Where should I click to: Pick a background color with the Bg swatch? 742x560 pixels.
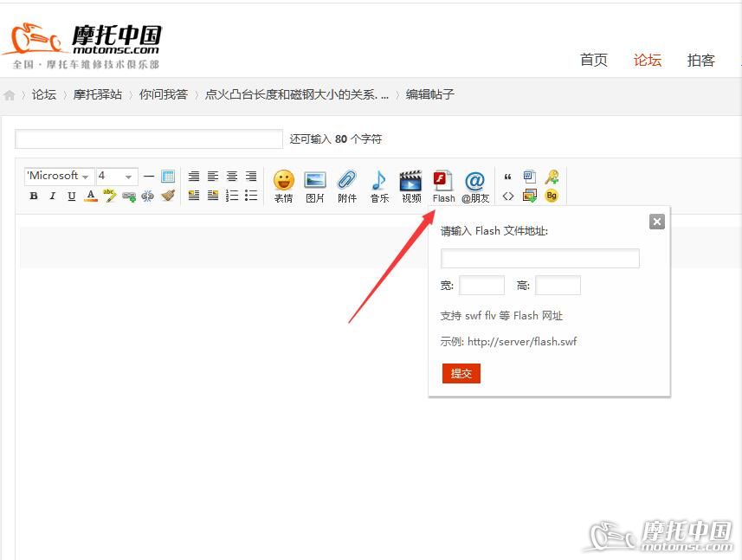(552, 196)
